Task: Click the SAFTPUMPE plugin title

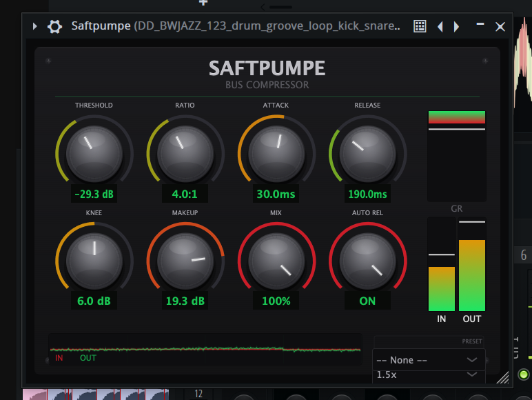Action: [267, 68]
